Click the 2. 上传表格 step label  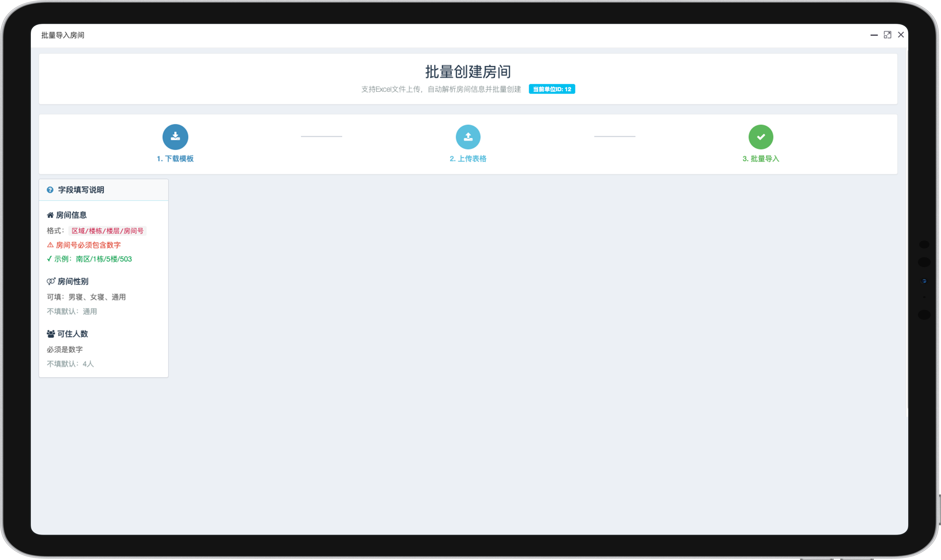coord(468,159)
